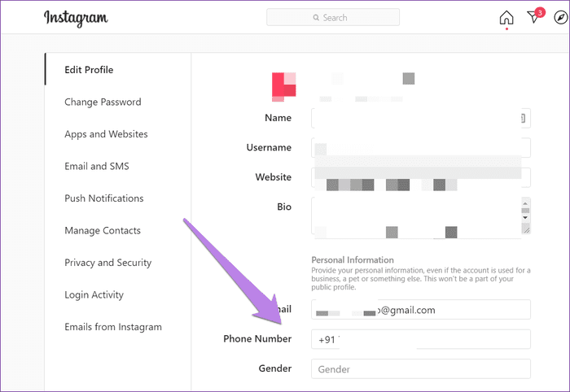Click the Instagram logo
The image size is (570, 392).
tap(76, 18)
